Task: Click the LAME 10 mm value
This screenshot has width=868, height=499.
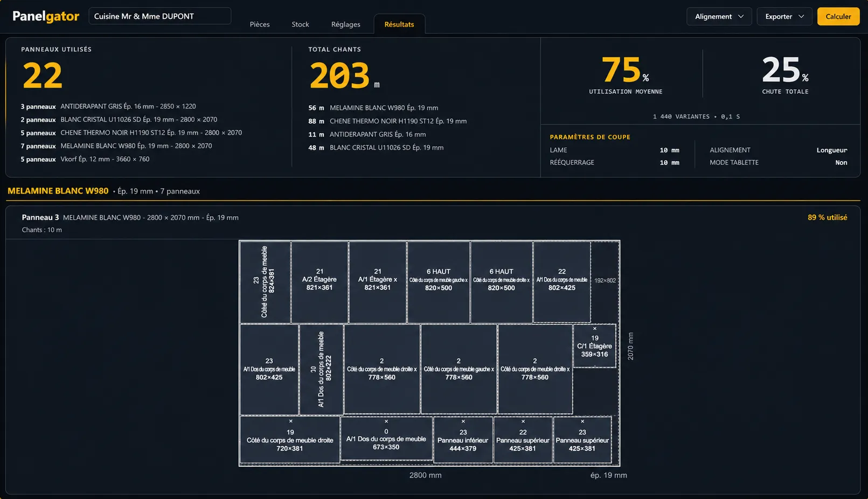Action: [x=669, y=150]
